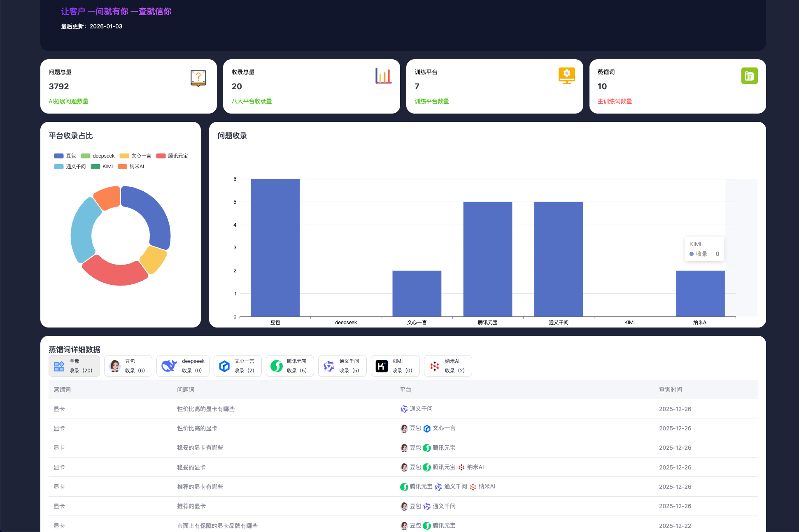Click the 查询时间 column header
Viewport: 799px width, 532px height.
click(x=670, y=390)
